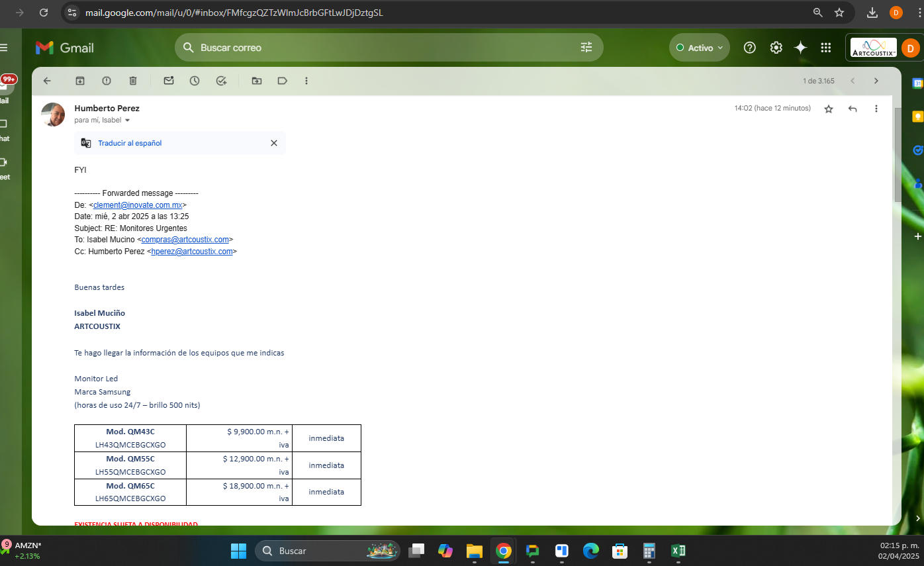Select the 'Mod. QM43C' table cell
Screen dimensions: 924x566
point(130,438)
